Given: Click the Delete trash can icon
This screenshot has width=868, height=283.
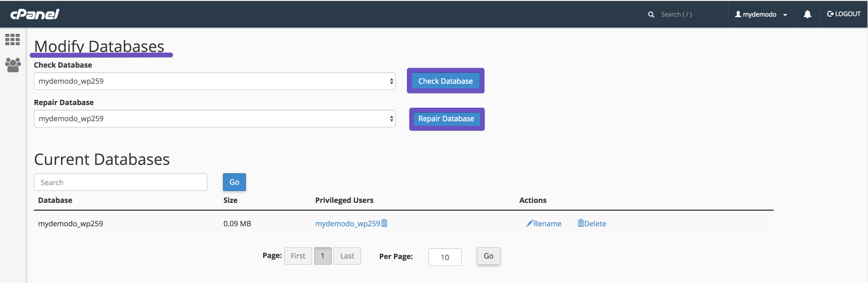Looking at the screenshot, I should point(580,223).
